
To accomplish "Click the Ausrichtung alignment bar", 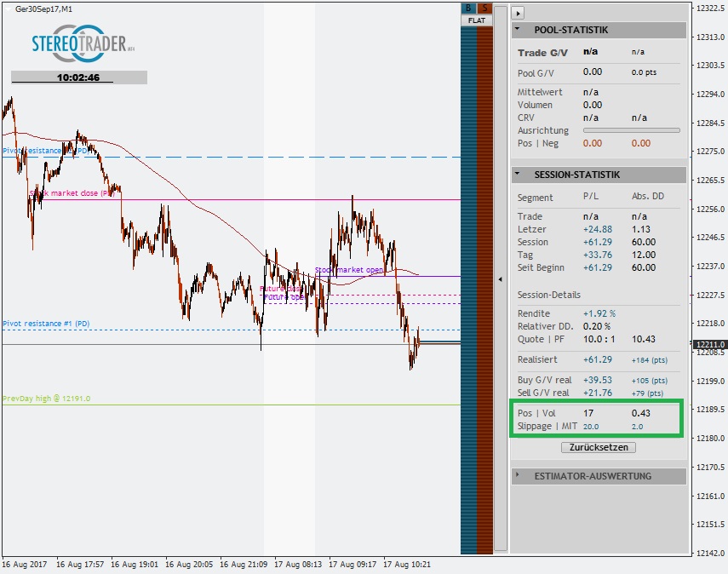I will click(x=631, y=130).
